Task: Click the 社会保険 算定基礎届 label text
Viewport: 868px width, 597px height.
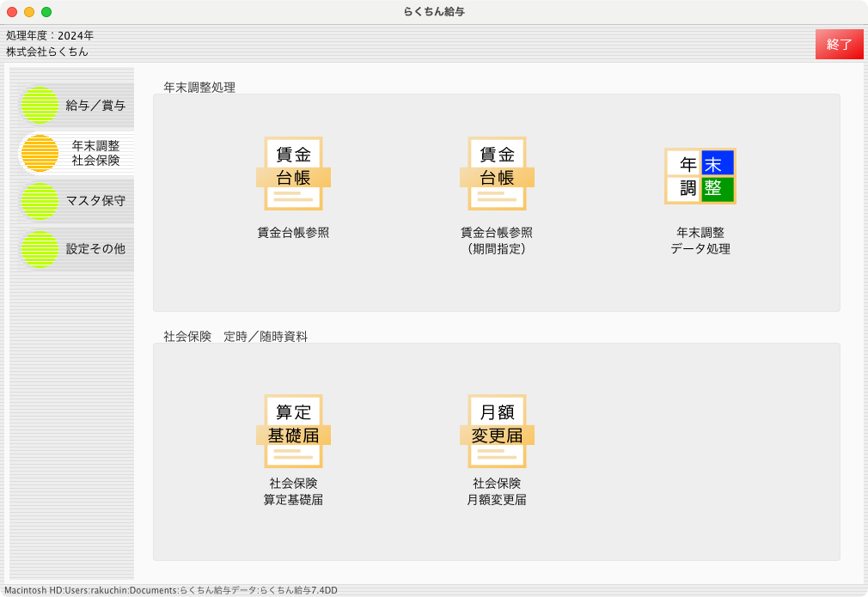Action: point(293,491)
